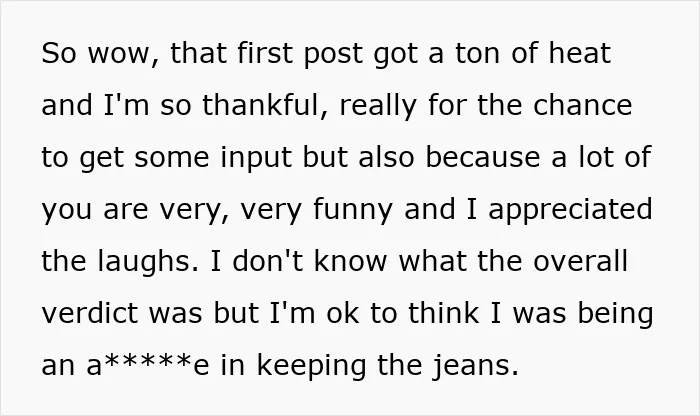Click the word "appreciated"
Screen dimensions: 700x416
pyautogui.click(x=571, y=210)
